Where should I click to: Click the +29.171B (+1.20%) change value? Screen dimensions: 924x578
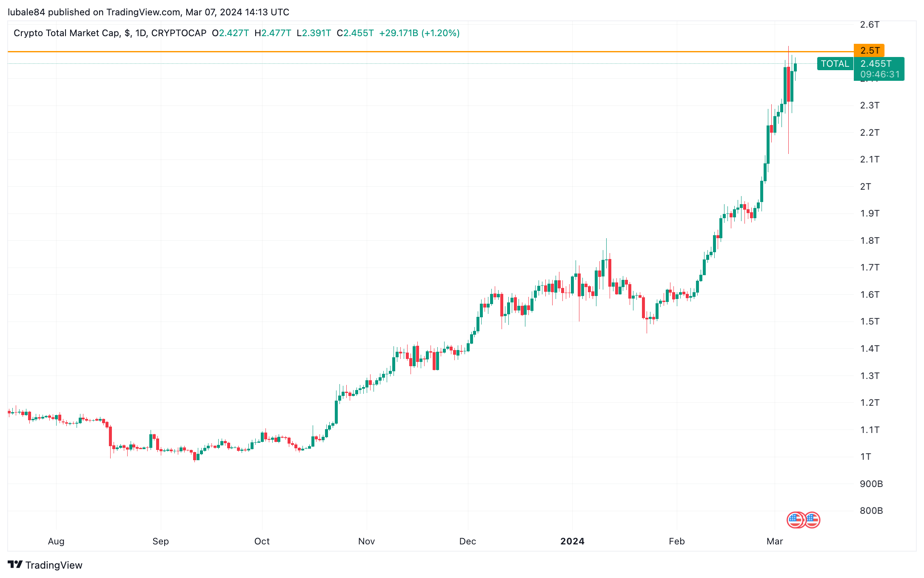point(419,33)
